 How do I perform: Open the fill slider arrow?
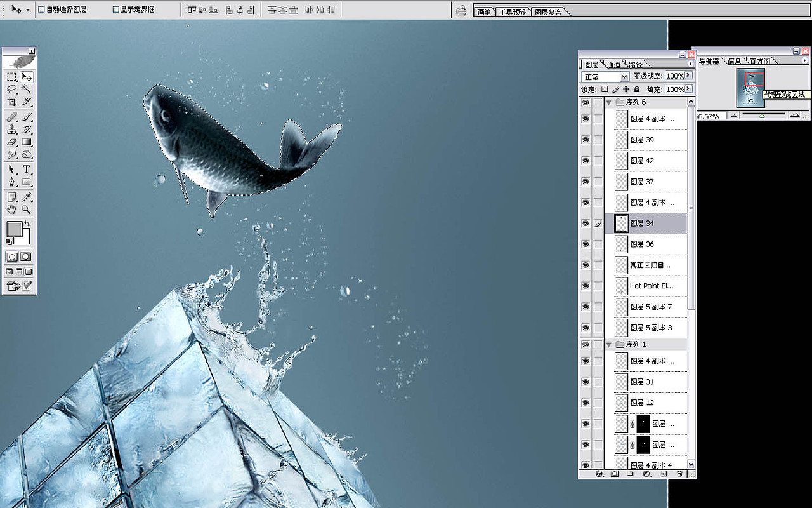pos(688,89)
